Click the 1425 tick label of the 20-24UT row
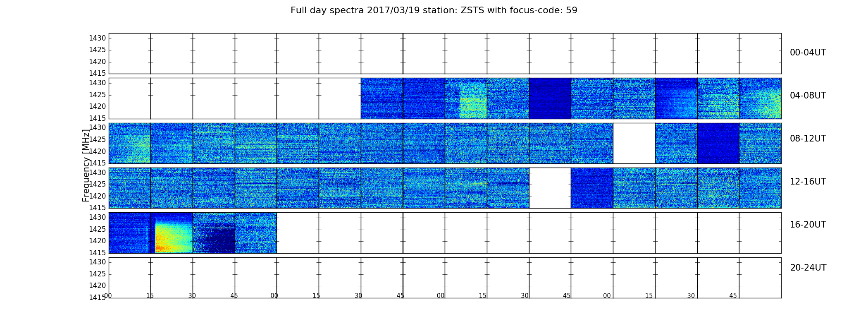The image size is (868, 331). point(98,274)
